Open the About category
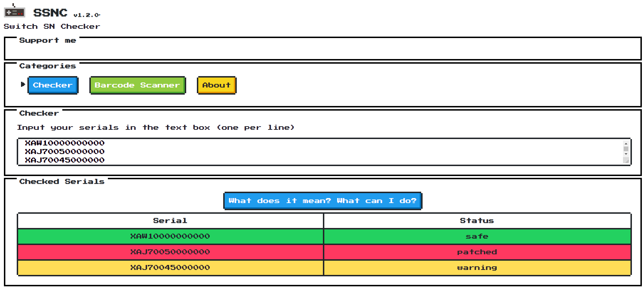This screenshot has height=287, width=644. click(216, 85)
